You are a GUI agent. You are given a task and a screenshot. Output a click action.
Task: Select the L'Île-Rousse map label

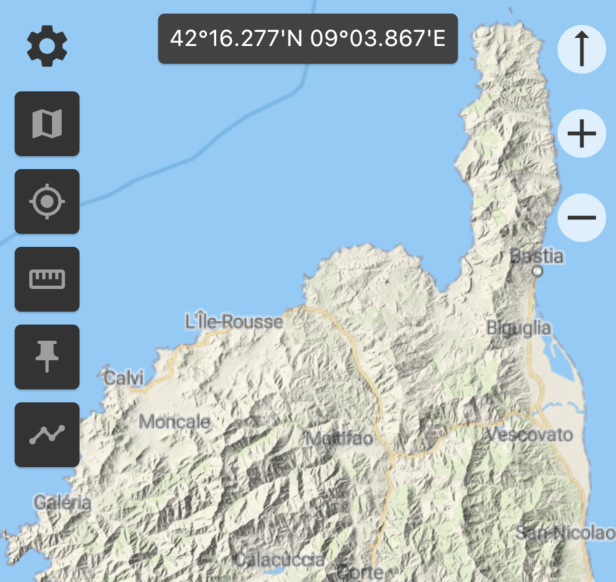[x=234, y=322]
